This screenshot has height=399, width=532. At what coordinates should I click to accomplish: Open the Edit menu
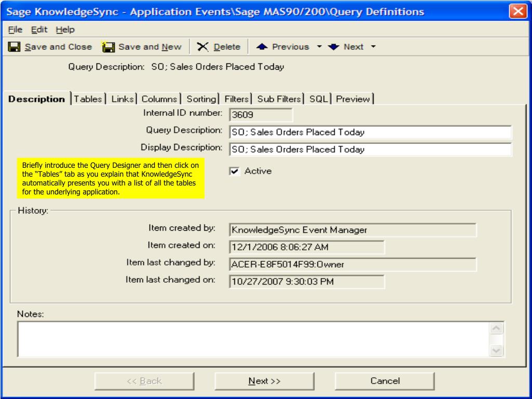tap(39, 30)
